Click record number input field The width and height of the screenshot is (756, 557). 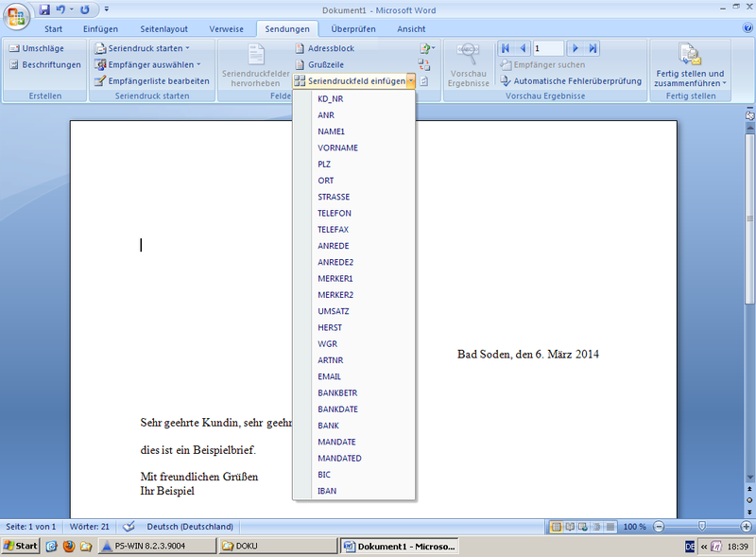pyautogui.click(x=548, y=48)
